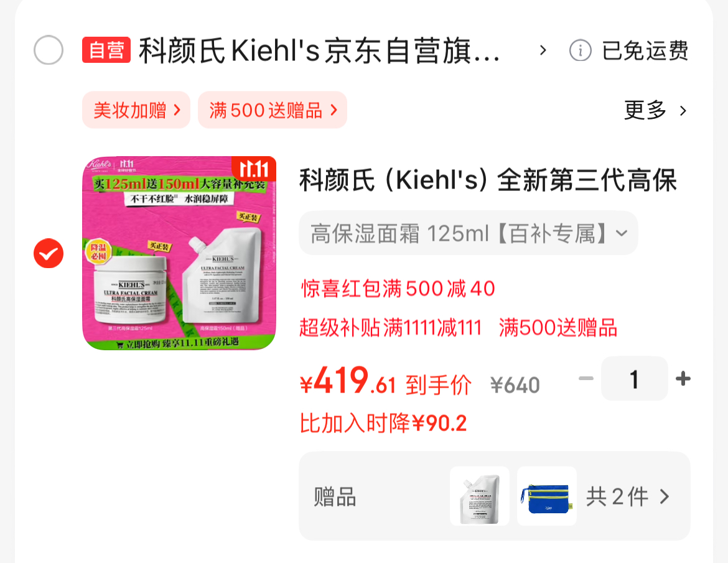
Task: Tap the 超级补贴满1111减111 promo text
Action: click(x=391, y=328)
